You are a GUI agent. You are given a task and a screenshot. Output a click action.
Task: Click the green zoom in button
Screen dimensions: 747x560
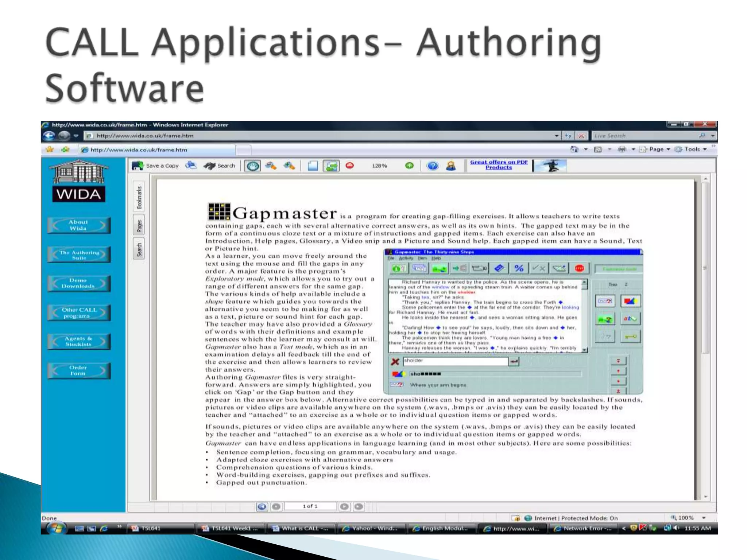(x=409, y=166)
